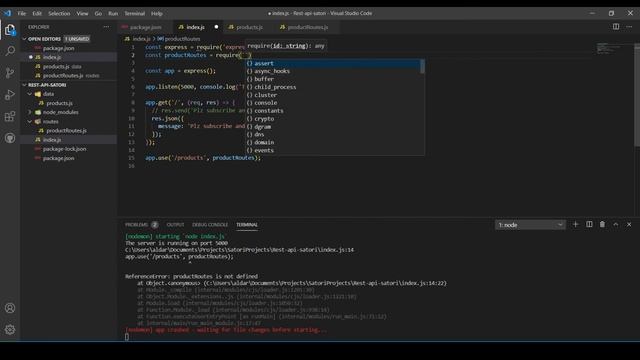Switch to the productRoutes.js editor tab
This screenshot has width=640, height=360.
307,27
